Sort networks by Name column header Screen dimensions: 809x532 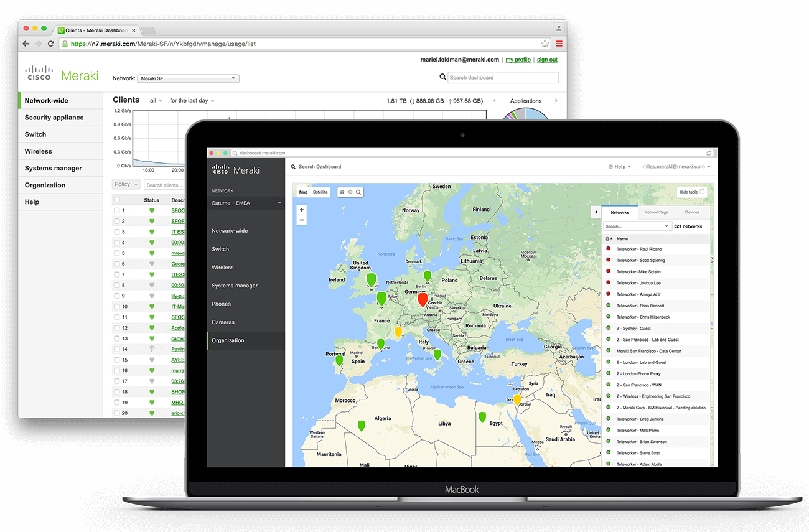622,239
